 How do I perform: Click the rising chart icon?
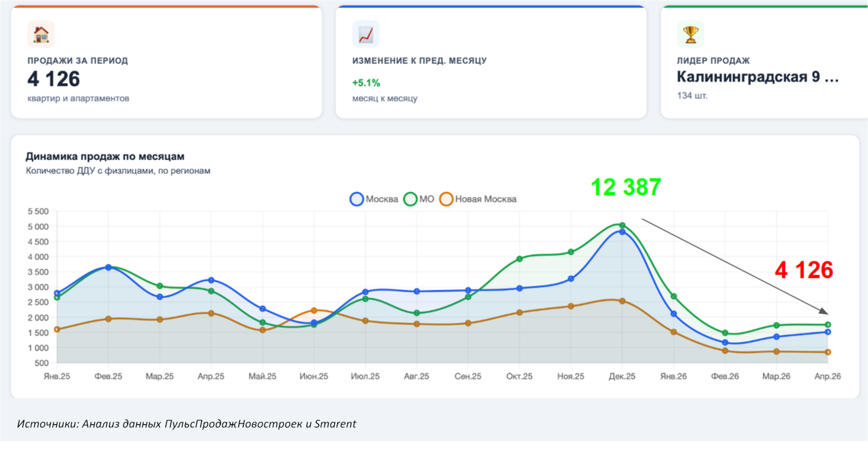click(x=366, y=34)
